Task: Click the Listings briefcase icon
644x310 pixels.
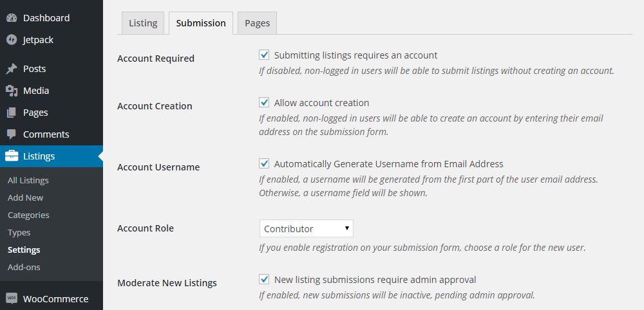Action: coord(12,156)
